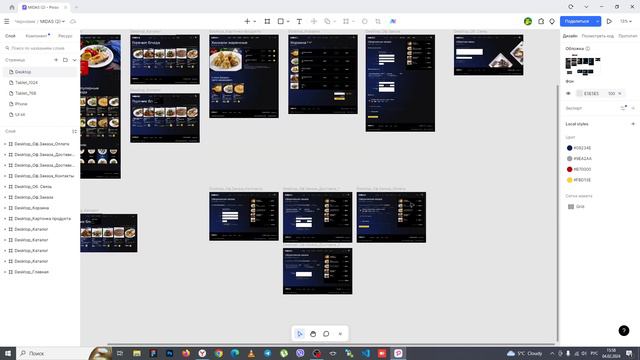
Task: Open Telegram in the taskbar
Action: pyautogui.click(x=267, y=353)
